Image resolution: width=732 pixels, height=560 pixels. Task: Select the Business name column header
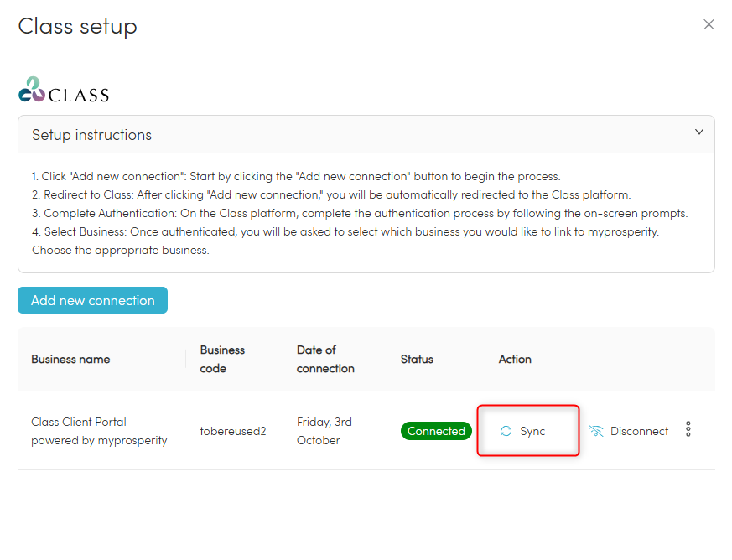(70, 360)
